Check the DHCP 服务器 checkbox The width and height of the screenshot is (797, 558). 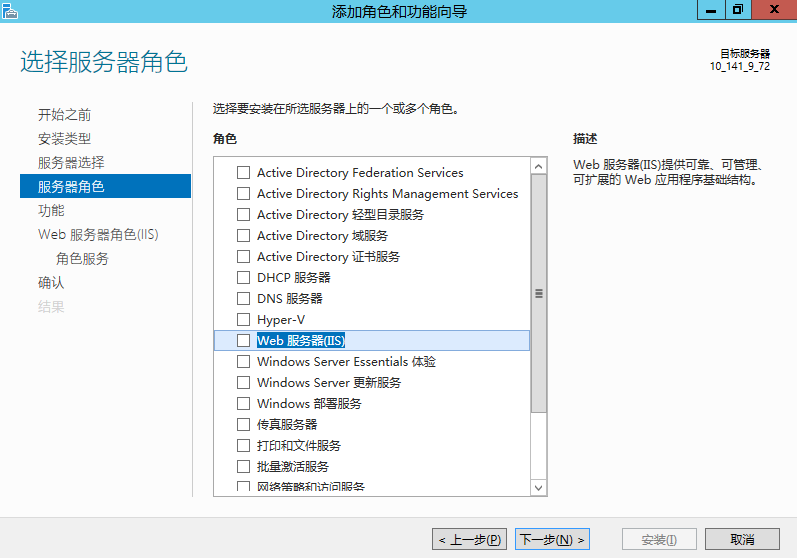pos(243,278)
